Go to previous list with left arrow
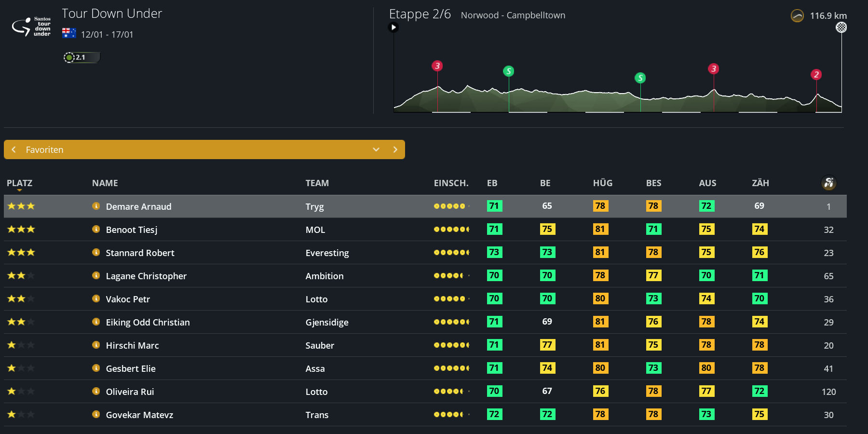The image size is (868, 434). [x=14, y=149]
